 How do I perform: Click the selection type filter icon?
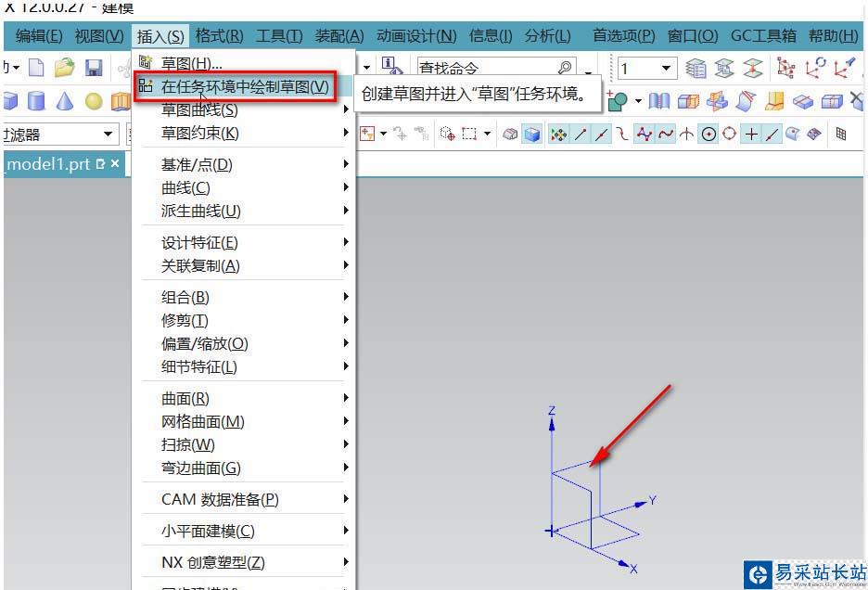pyautogui.click(x=367, y=134)
